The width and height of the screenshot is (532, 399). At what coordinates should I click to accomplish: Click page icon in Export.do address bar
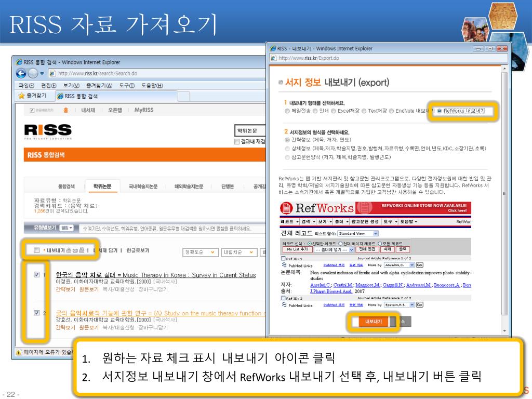[x=273, y=58]
